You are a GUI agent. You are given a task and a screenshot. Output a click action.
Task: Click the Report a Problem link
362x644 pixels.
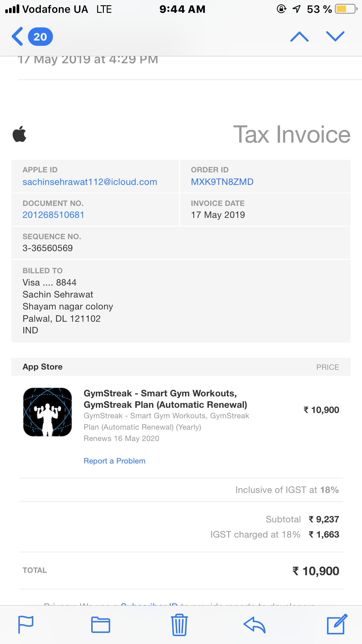click(x=114, y=461)
